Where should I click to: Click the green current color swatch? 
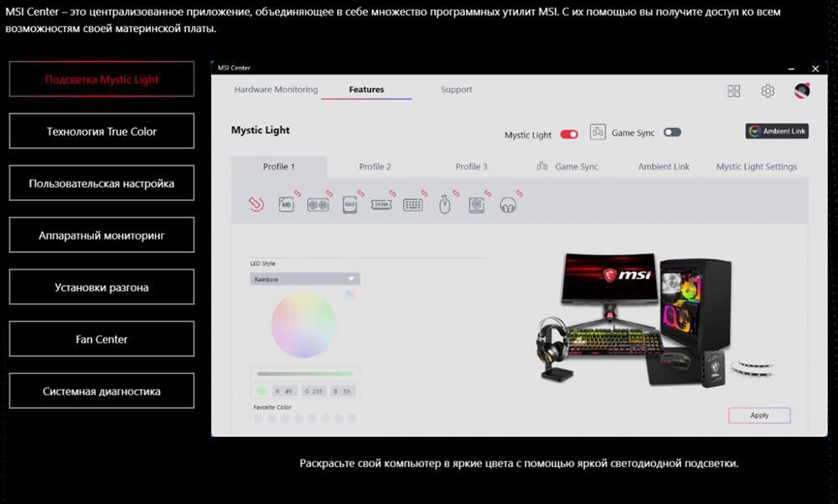tap(261, 391)
